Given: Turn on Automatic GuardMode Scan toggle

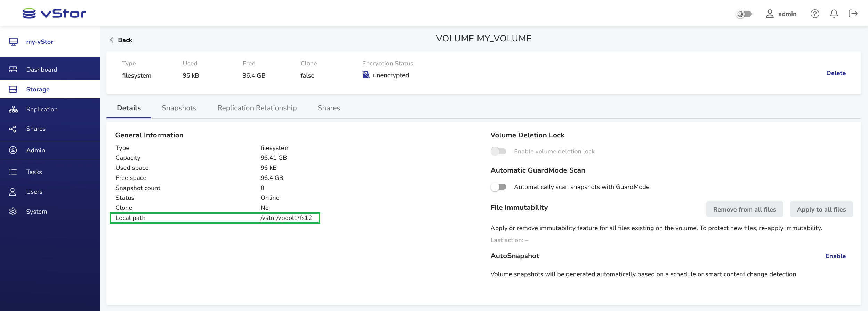Looking at the screenshot, I should tap(498, 187).
